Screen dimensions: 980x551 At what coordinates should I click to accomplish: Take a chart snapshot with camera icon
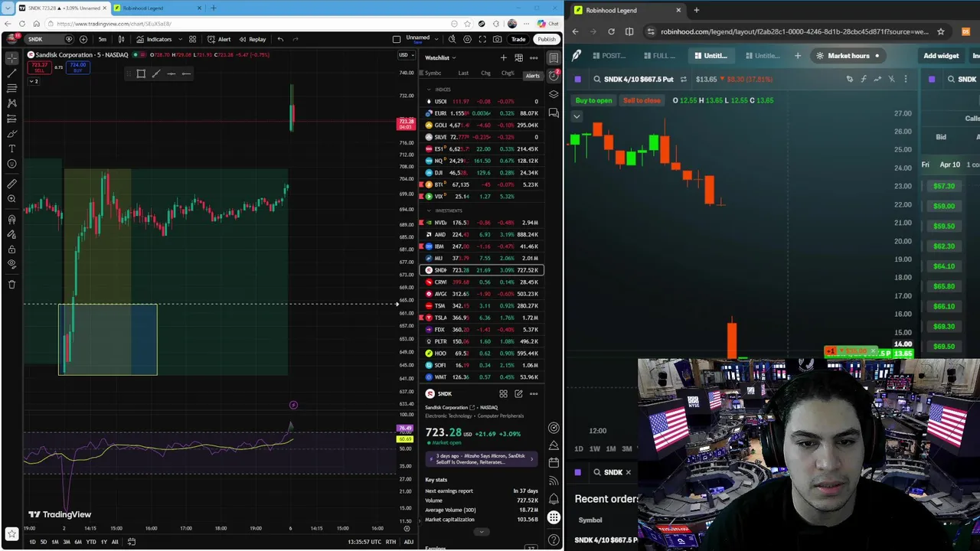tap(498, 39)
